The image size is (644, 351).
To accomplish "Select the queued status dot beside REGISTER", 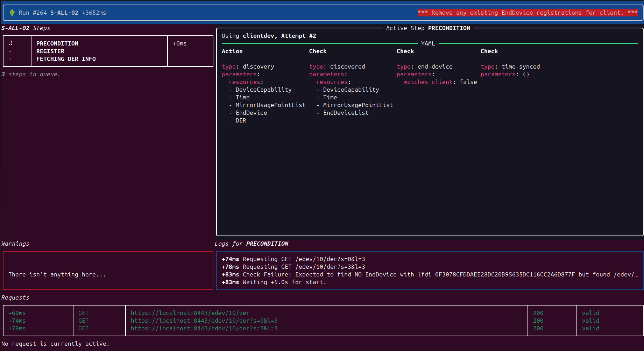I will point(11,51).
